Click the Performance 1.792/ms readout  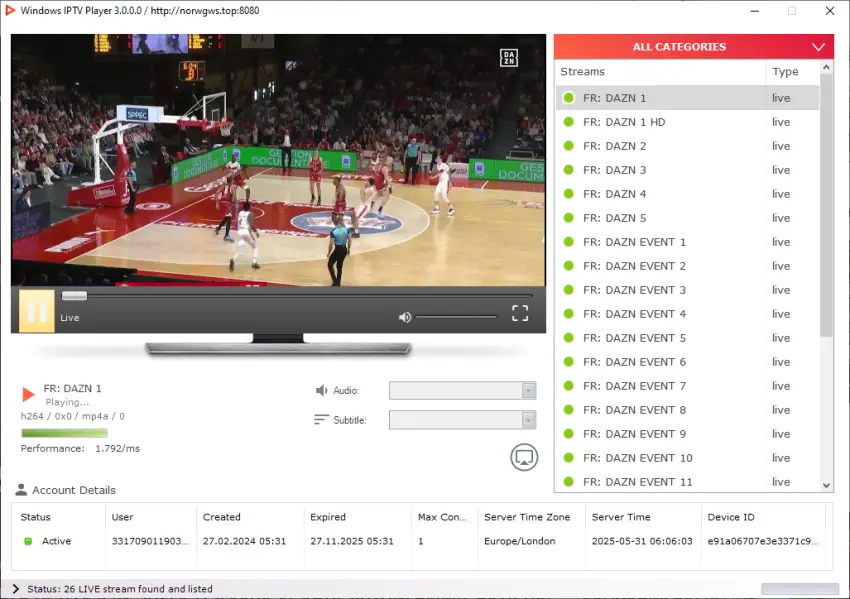tap(80, 448)
